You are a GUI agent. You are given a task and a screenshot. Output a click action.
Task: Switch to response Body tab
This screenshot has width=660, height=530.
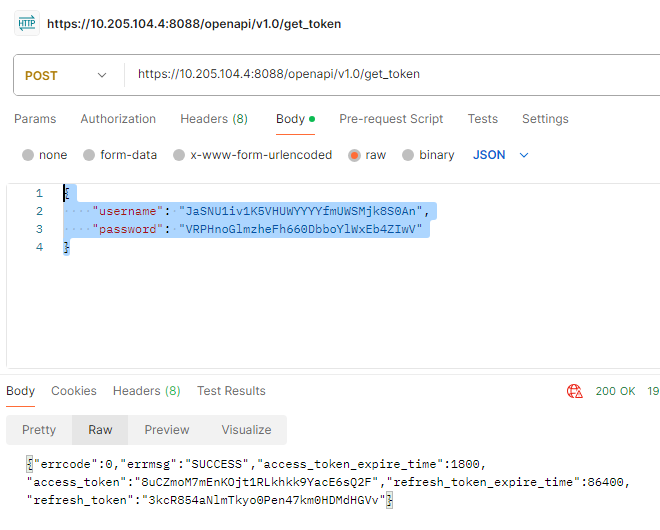pos(20,391)
